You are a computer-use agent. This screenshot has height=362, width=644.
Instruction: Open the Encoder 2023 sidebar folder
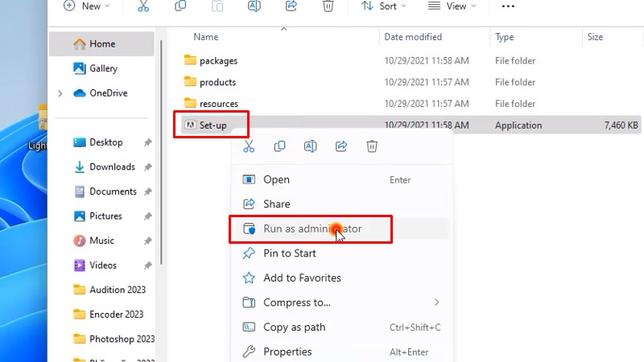click(x=109, y=315)
